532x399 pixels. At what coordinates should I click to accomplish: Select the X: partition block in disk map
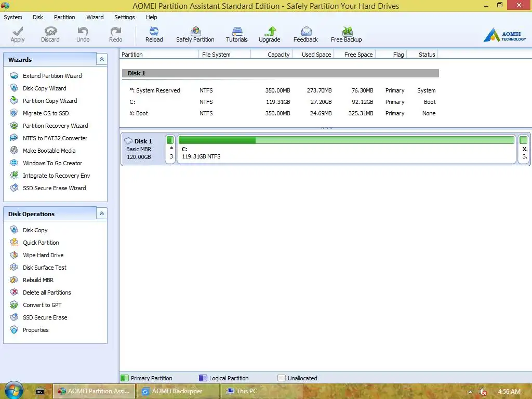524,149
